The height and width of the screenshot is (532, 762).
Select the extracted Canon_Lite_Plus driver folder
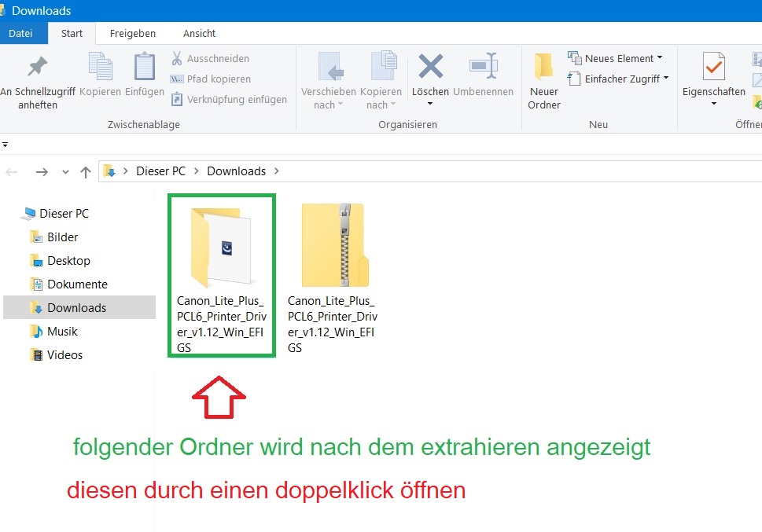[x=222, y=276]
